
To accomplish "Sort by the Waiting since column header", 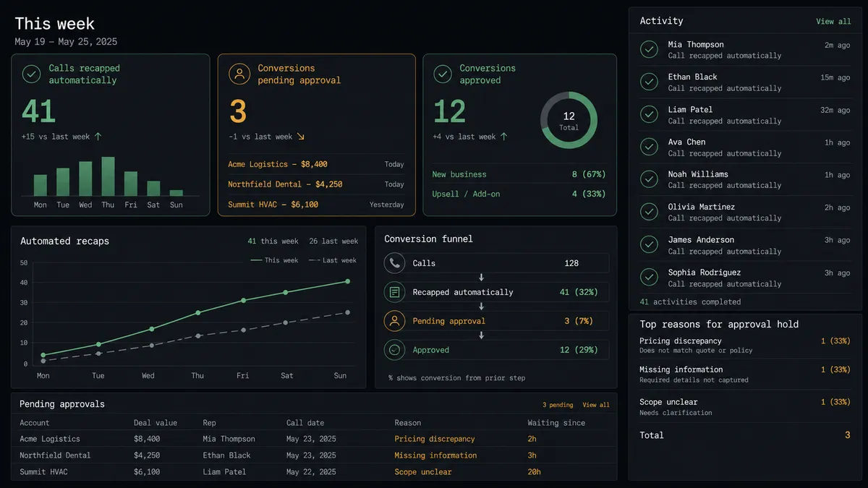I will pos(556,423).
